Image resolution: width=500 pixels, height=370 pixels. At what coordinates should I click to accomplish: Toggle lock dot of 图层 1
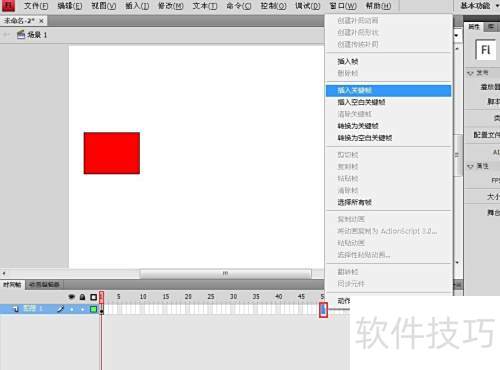pos(82,309)
